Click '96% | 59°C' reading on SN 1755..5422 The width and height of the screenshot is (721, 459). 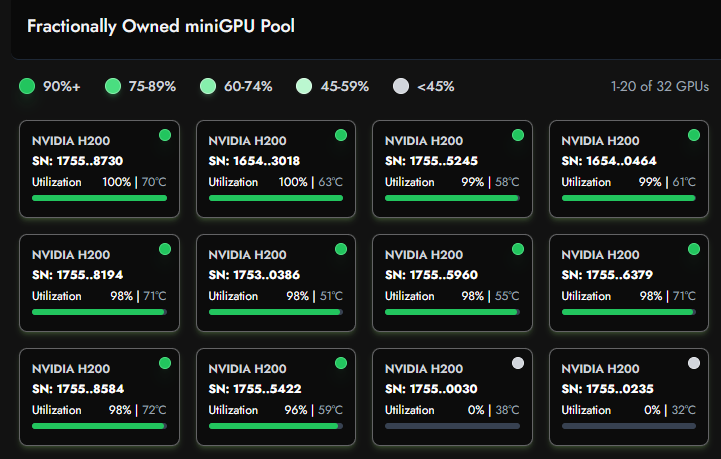click(314, 410)
